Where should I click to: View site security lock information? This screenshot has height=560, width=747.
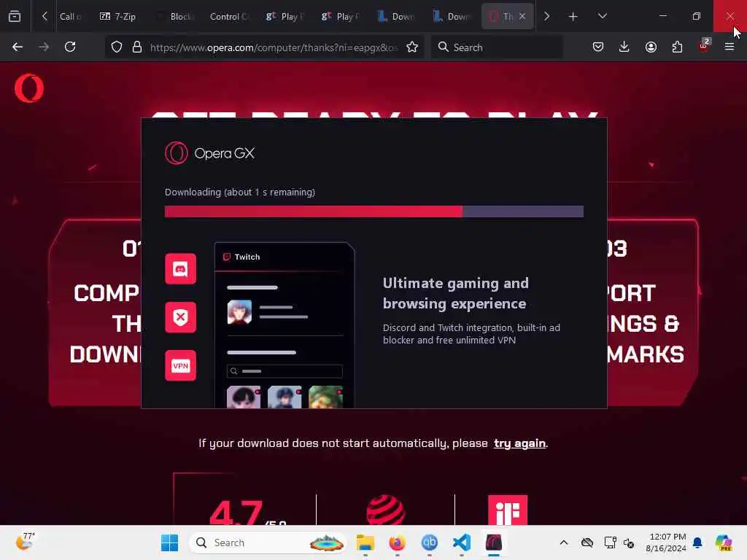pyautogui.click(x=137, y=47)
